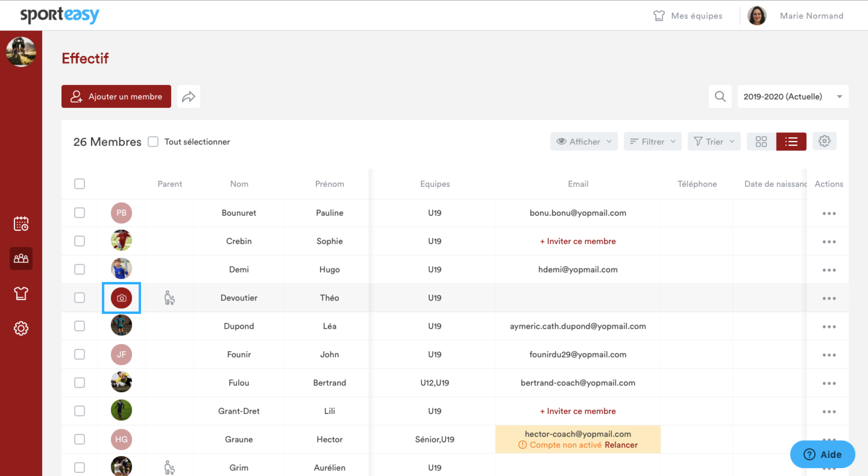Open the member search magnifier
The image size is (868, 476).
[720, 97]
